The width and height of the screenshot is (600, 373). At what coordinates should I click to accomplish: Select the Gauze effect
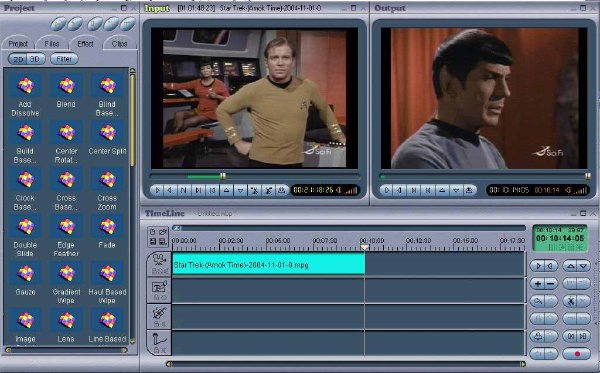coord(25,279)
